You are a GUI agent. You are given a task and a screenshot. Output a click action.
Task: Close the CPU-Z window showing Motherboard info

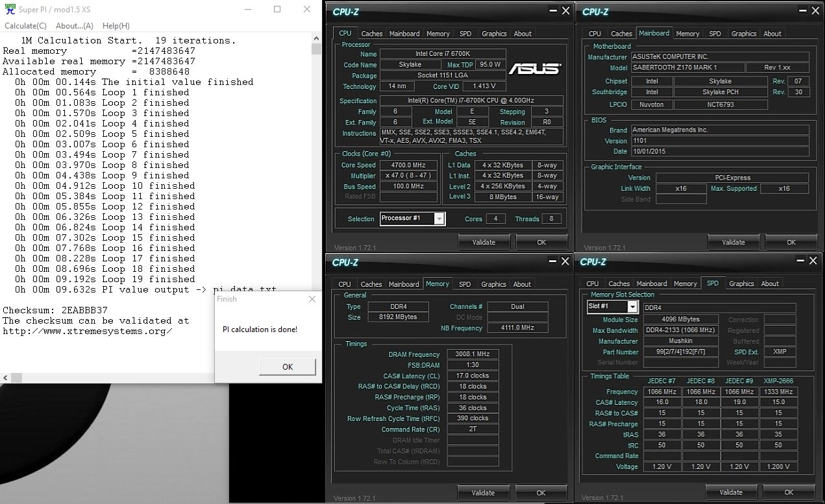[816, 11]
